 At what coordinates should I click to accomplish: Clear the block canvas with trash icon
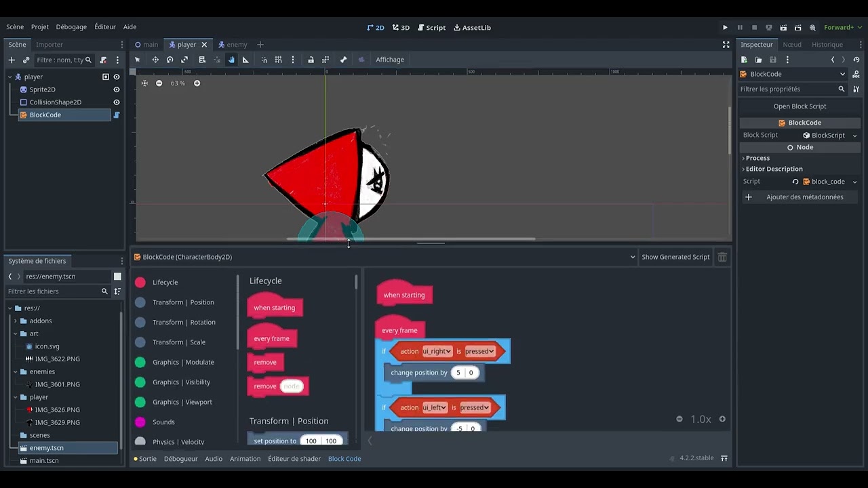[722, 257]
